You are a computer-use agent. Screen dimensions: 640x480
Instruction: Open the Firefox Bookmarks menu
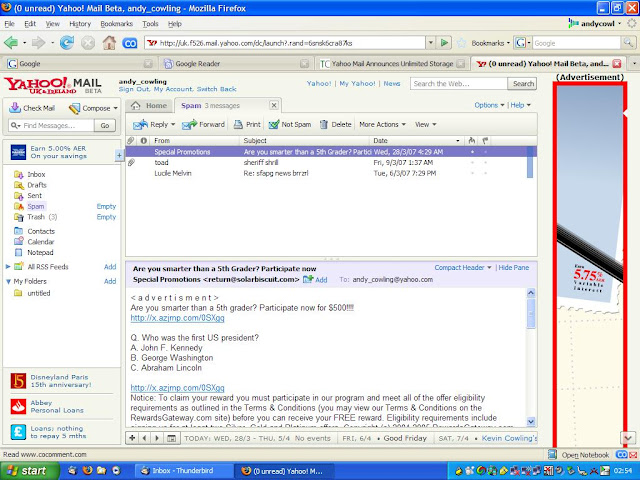click(117, 24)
